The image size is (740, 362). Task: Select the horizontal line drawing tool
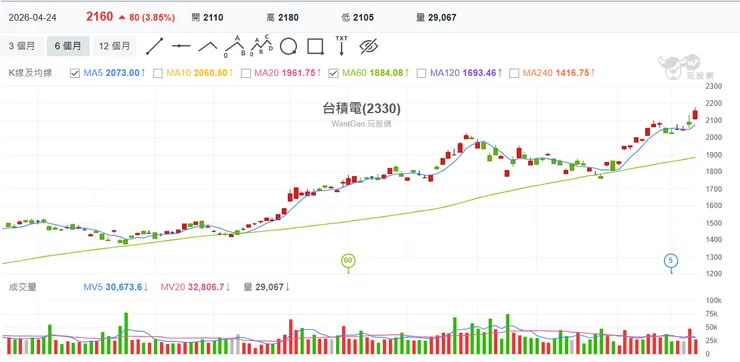(x=181, y=46)
